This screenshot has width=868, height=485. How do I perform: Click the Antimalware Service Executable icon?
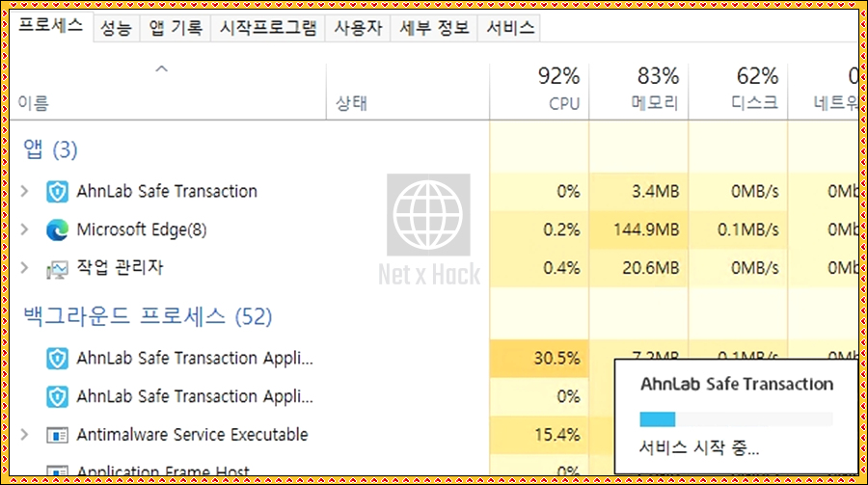click(57, 435)
